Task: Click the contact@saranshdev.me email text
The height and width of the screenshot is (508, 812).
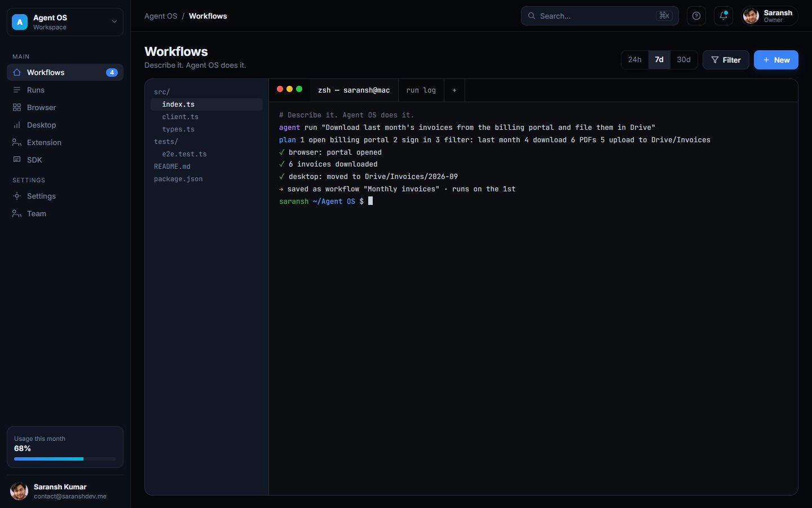Action: [x=70, y=496]
